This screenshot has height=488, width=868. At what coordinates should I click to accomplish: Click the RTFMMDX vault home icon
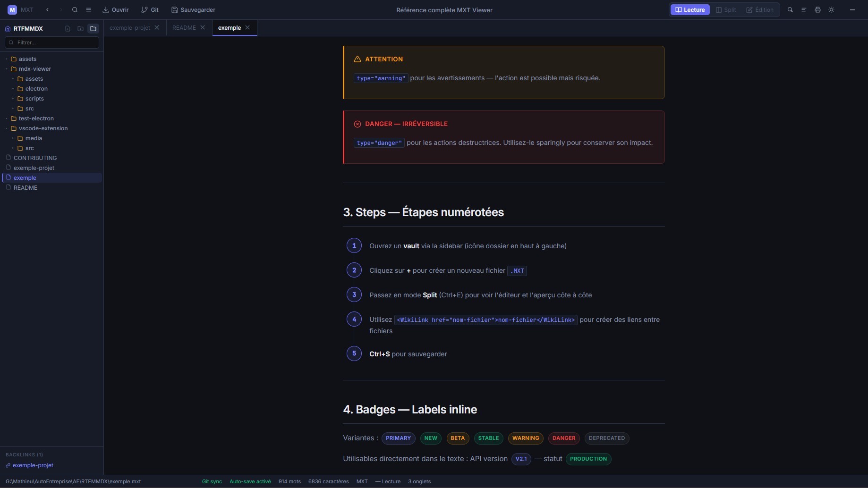click(x=8, y=28)
